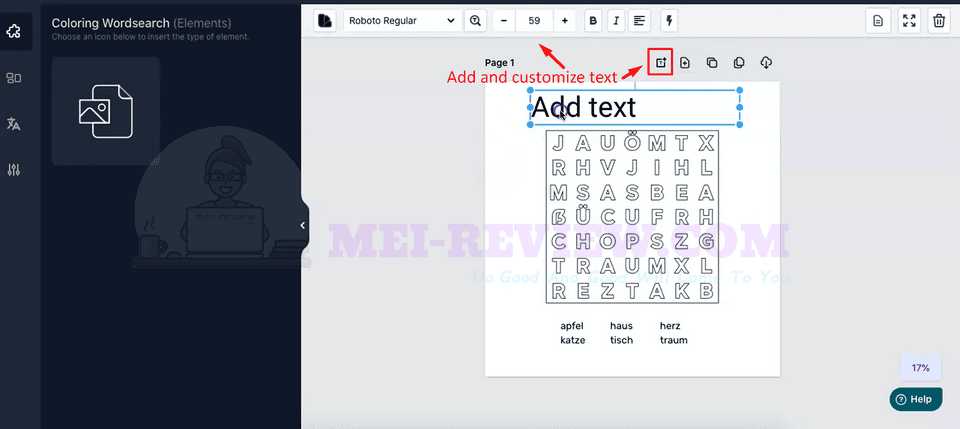
Task: Decrease font size with minus button
Action: click(x=504, y=21)
